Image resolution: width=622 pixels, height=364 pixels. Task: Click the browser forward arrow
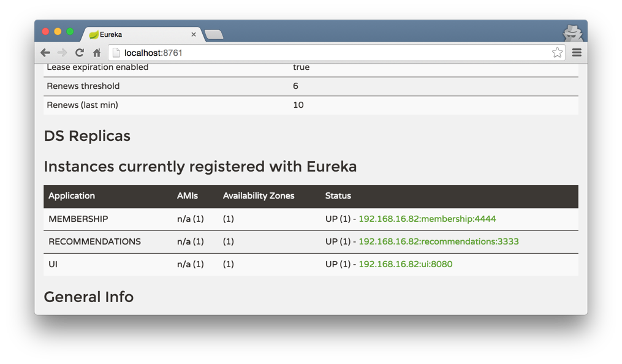pos(63,53)
